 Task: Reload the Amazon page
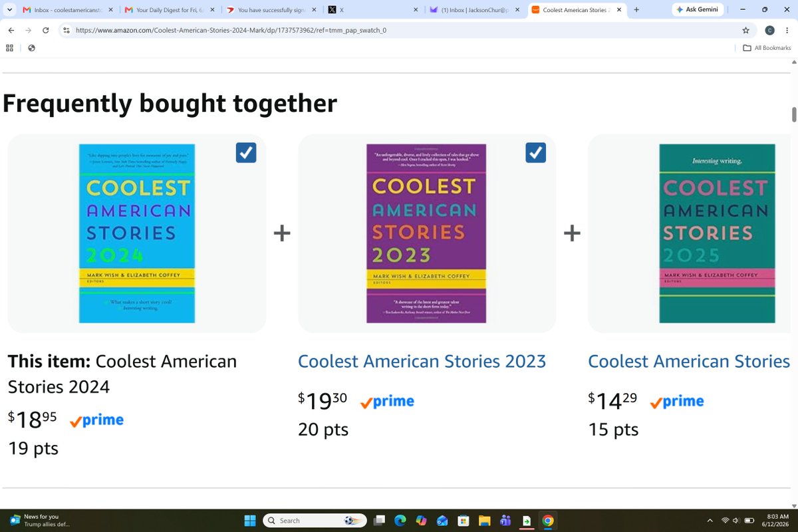click(46, 31)
